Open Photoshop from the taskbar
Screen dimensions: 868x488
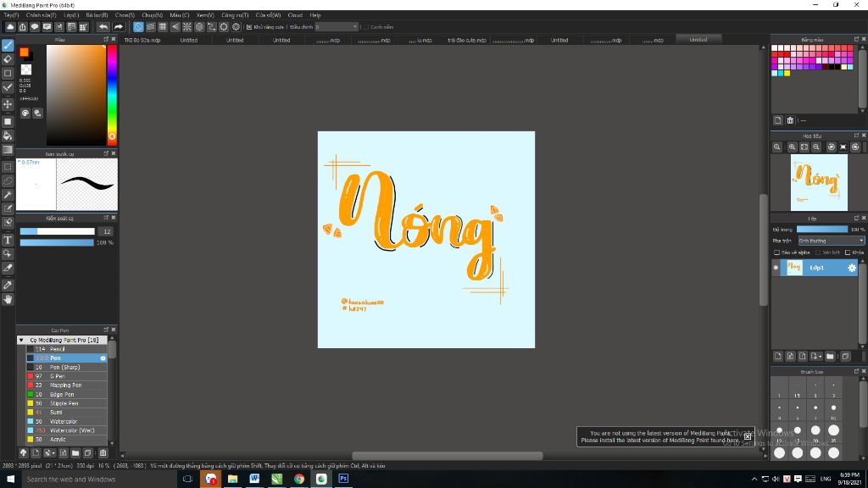343,480
